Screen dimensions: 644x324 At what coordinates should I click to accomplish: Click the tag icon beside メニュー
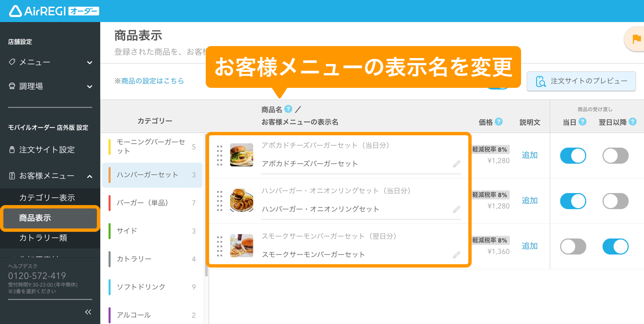click(12, 62)
